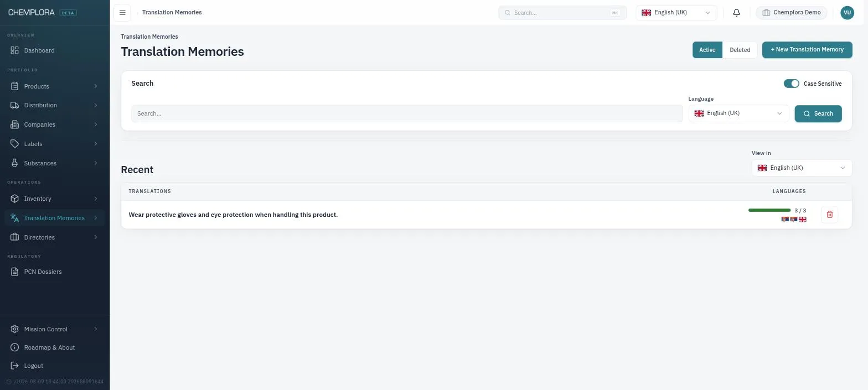Click the Logout arrow icon
The width and height of the screenshot is (868, 390).
(x=15, y=366)
